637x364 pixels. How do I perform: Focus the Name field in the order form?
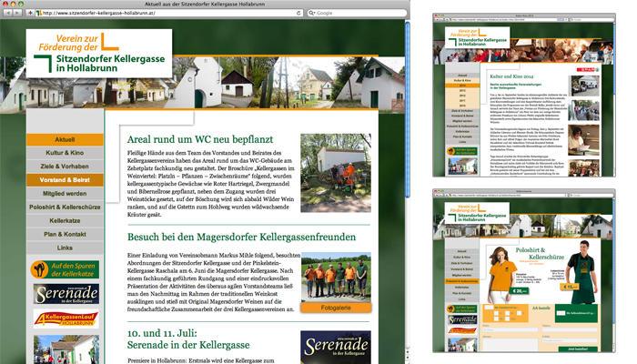coord(511,329)
